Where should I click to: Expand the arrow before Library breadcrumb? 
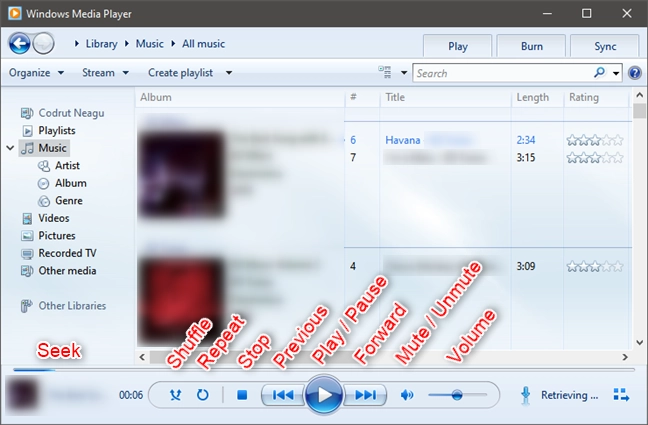pyautogui.click(x=76, y=43)
